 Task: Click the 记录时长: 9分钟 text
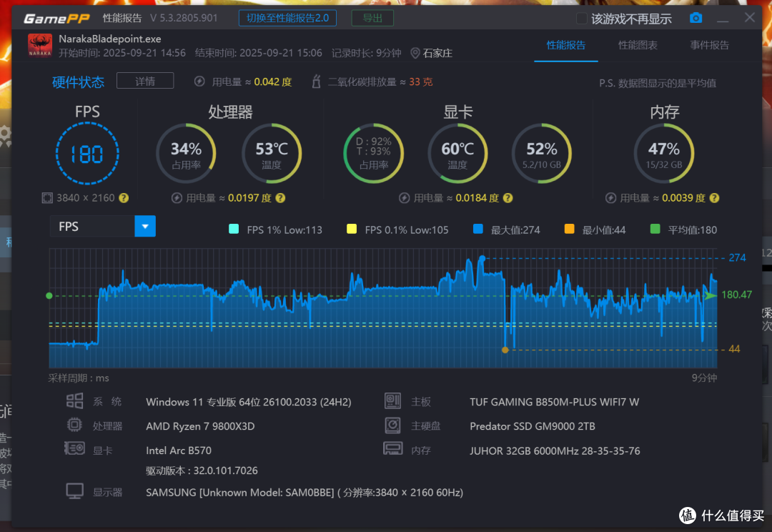pyautogui.click(x=366, y=53)
